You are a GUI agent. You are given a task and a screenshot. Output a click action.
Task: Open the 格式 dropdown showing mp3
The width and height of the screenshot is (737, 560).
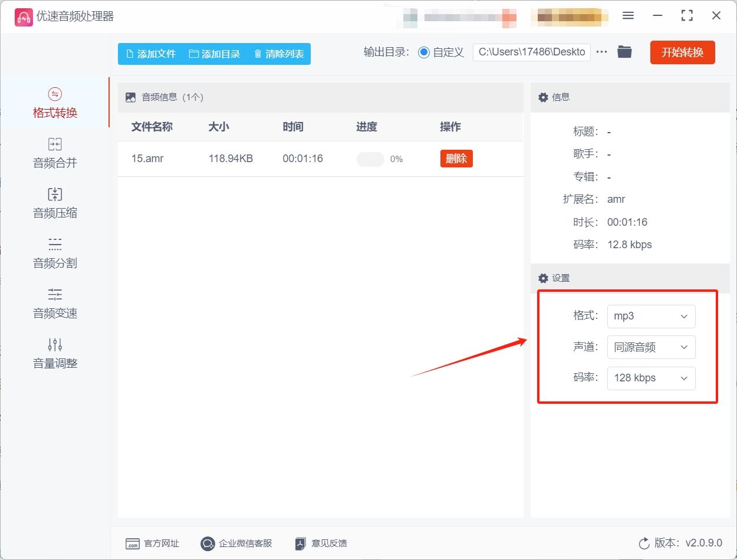pos(651,317)
